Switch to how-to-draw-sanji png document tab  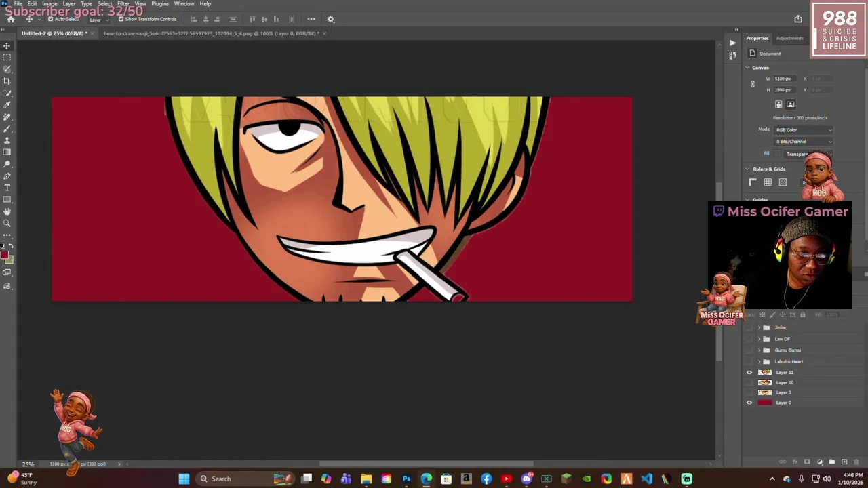tap(210, 33)
